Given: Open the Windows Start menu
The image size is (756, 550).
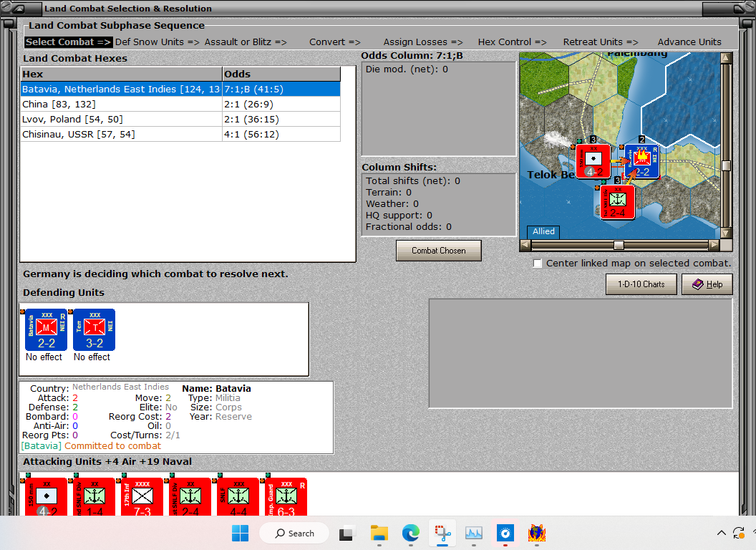Looking at the screenshot, I should (240, 533).
